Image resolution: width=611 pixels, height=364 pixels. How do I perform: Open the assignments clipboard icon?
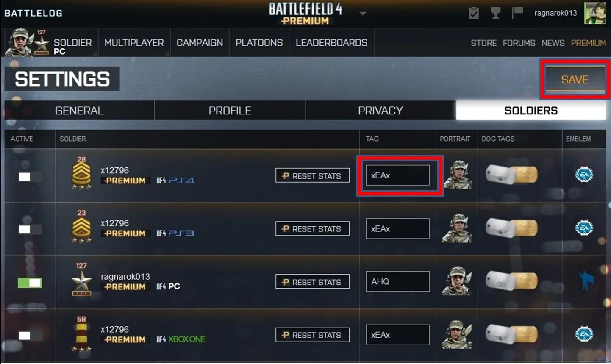click(474, 13)
